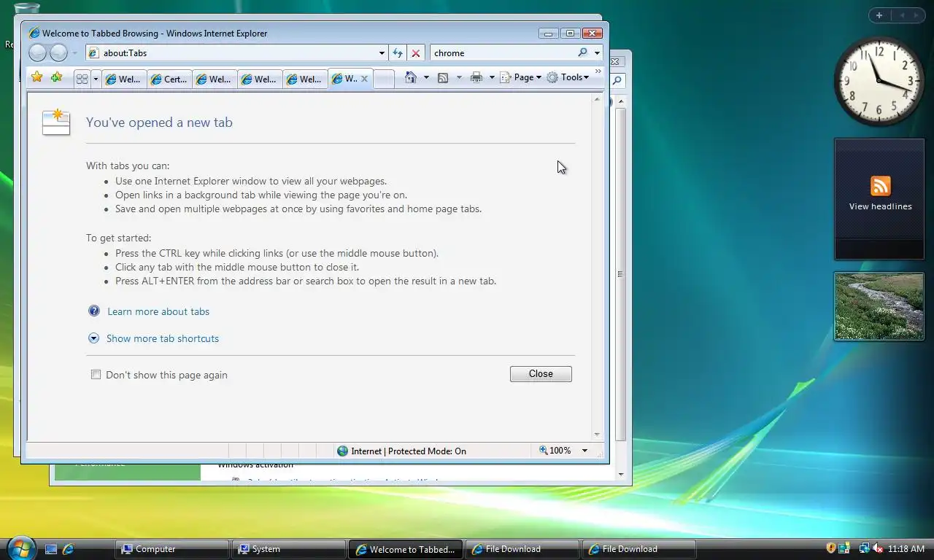Screen dimensions: 934x560
Task: Click the Clock gadget on the sidebar
Action: pos(879,82)
